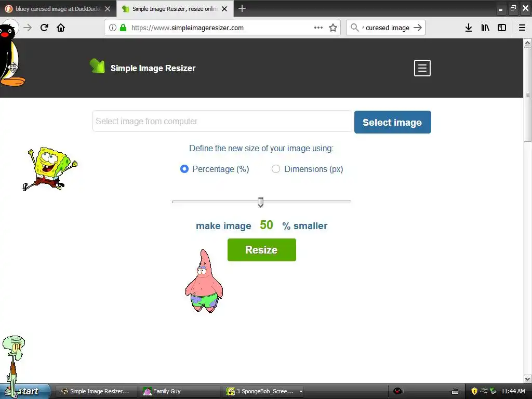Choose the Percentage (%) radio option
Image resolution: width=532 pixels, height=399 pixels.
click(184, 169)
